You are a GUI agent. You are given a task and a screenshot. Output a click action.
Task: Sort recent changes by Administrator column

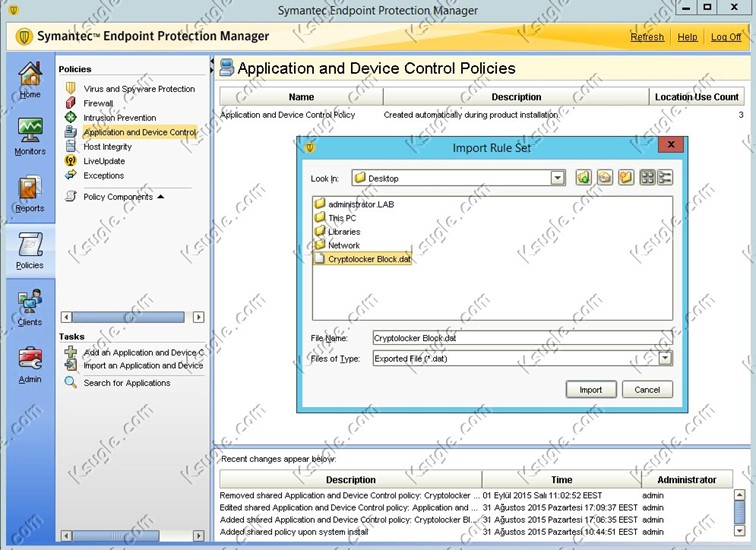click(687, 480)
